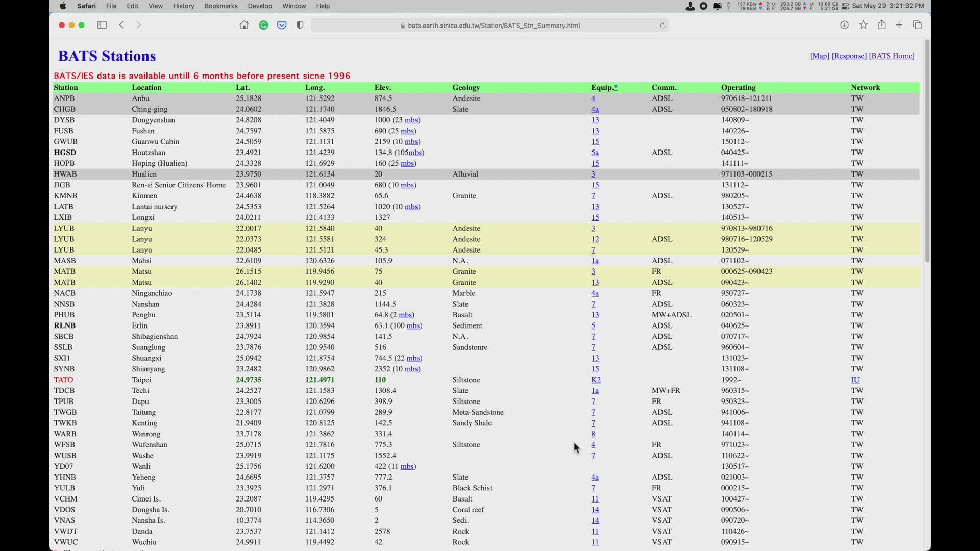The width and height of the screenshot is (980, 551).
Task: Toggle the Safari sidebar icon
Action: click(102, 25)
